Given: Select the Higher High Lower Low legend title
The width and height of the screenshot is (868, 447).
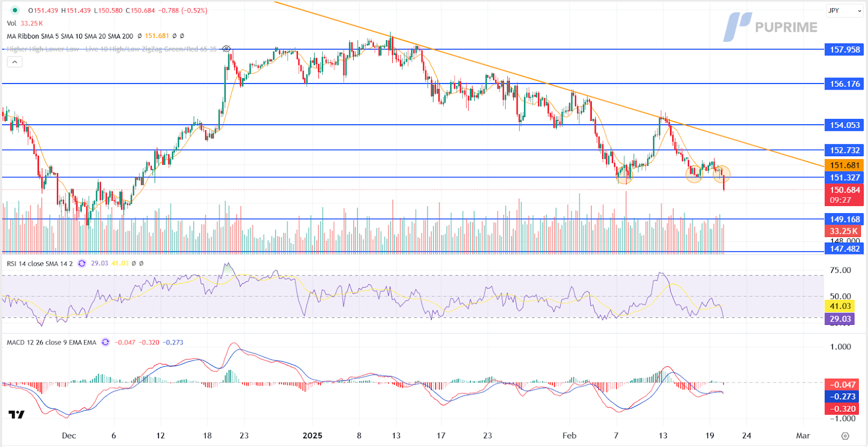Looking at the screenshot, I should pos(112,49).
